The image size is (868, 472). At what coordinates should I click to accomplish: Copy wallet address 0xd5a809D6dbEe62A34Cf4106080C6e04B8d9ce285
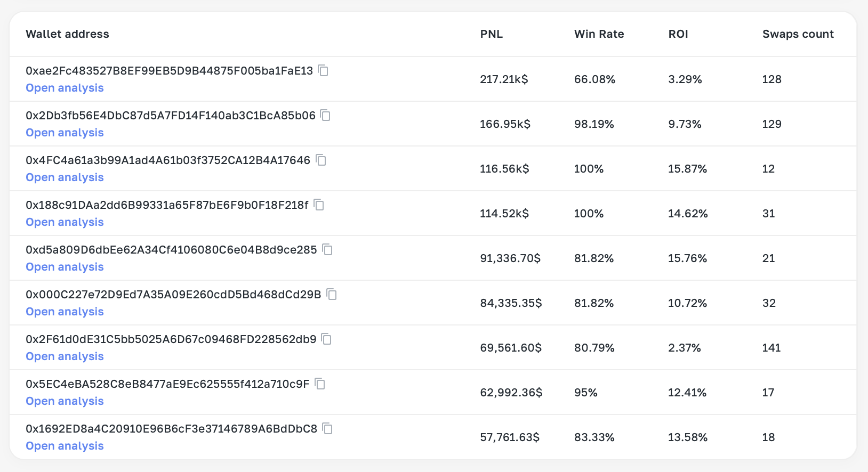327,249
